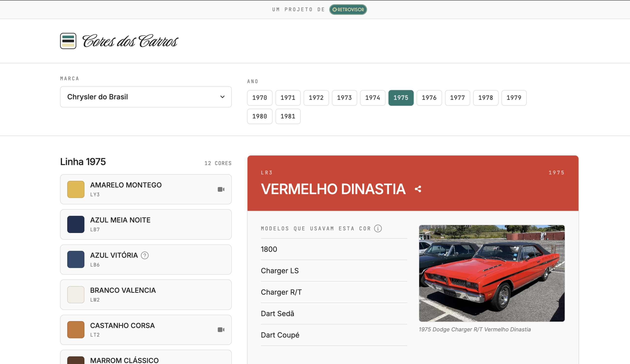
Task: Choose year 1979
Action: pyautogui.click(x=514, y=98)
